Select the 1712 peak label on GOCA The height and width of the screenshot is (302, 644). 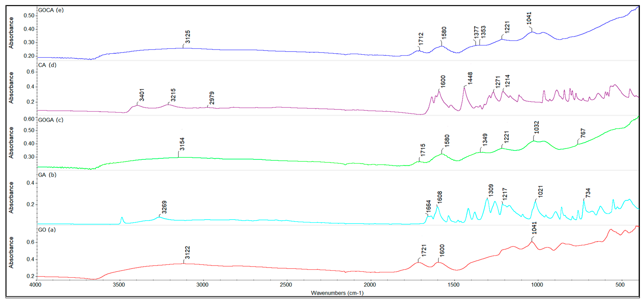(421, 39)
